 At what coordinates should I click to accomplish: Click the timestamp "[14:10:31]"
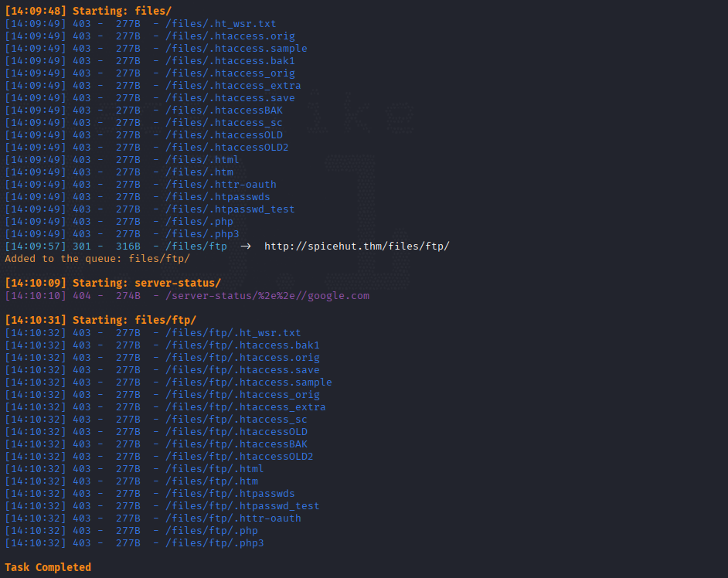[36, 321]
